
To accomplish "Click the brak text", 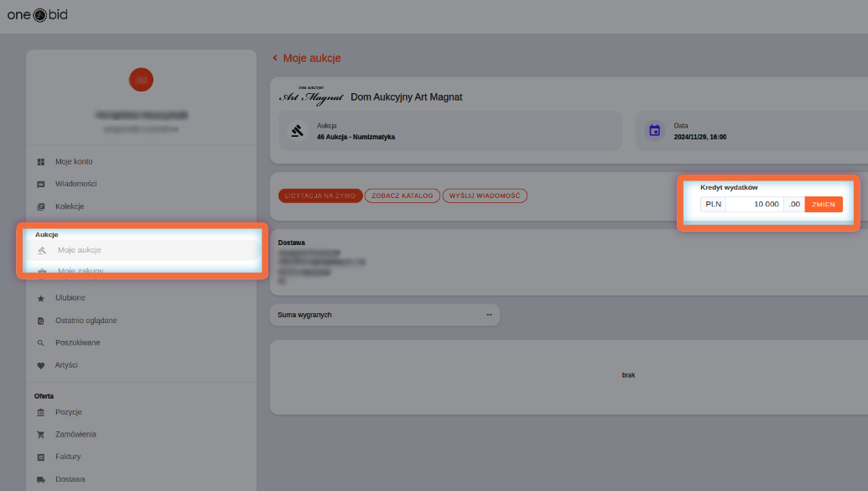I will pos(628,375).
